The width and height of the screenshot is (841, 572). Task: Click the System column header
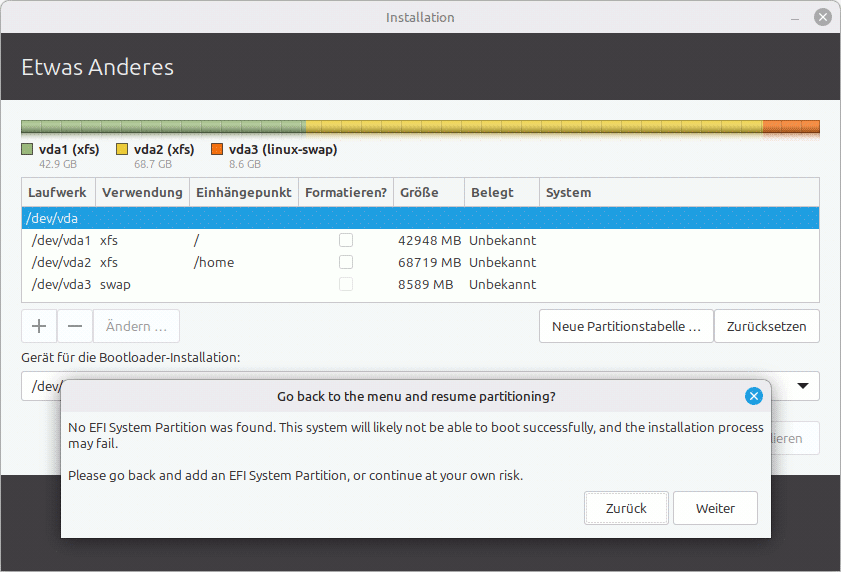tap(679, 192)
